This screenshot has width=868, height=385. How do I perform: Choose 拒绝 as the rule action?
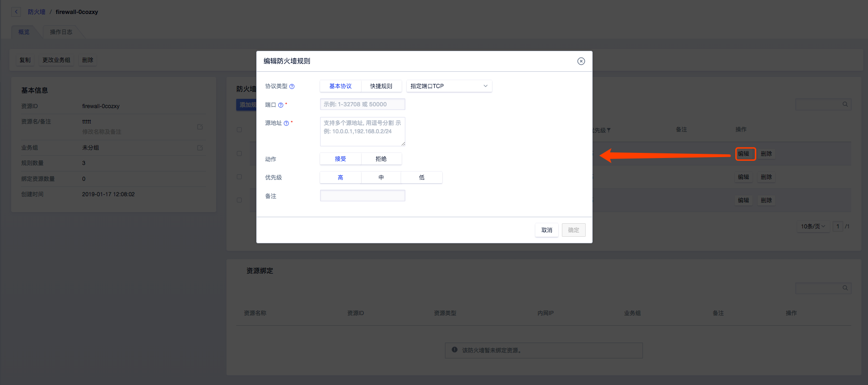[381, 159]
